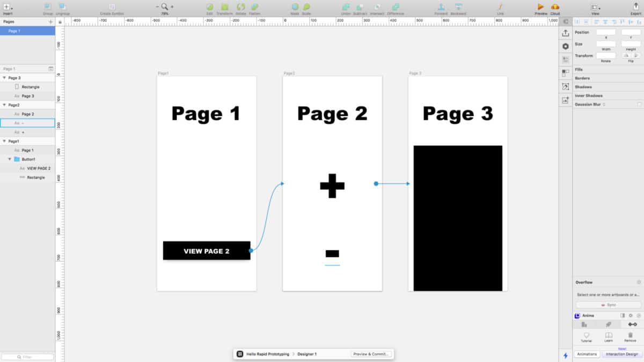The height and width of the screenshot is (362, 644).
Task: Enable the Gaussian Blur checkbox
Action: point(639,104)
